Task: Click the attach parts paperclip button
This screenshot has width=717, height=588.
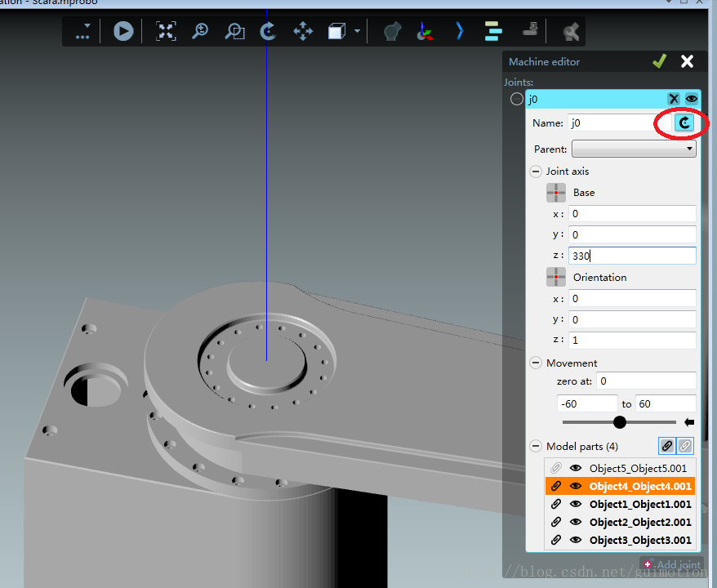Action: (667, 446)
